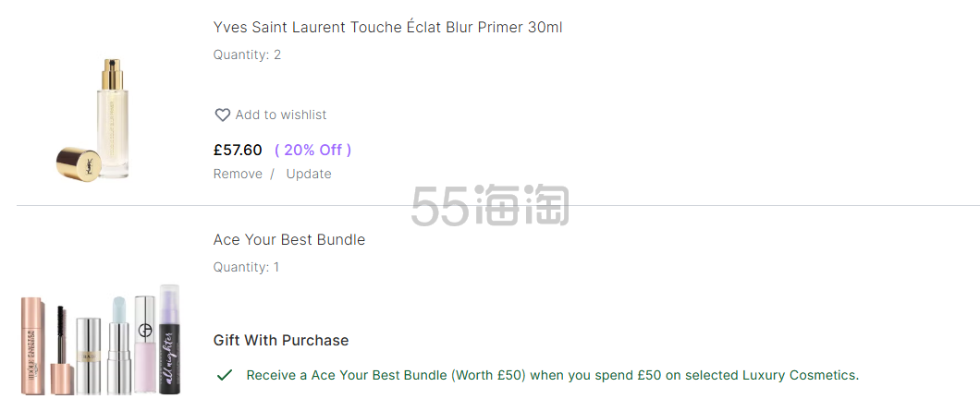Click the £57.60 price

tap(238, 150)
